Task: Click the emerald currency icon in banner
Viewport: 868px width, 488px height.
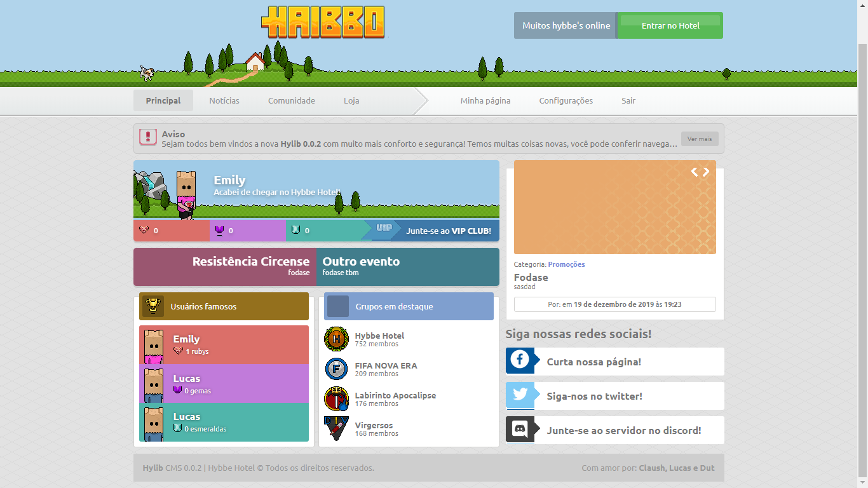Action: [x=295, y=230]
